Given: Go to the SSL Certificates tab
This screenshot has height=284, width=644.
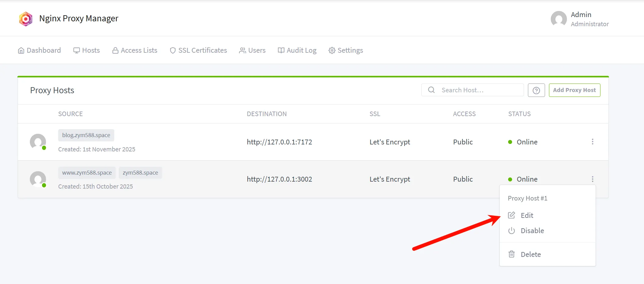Looking at the screenshot, I should 198,50.
